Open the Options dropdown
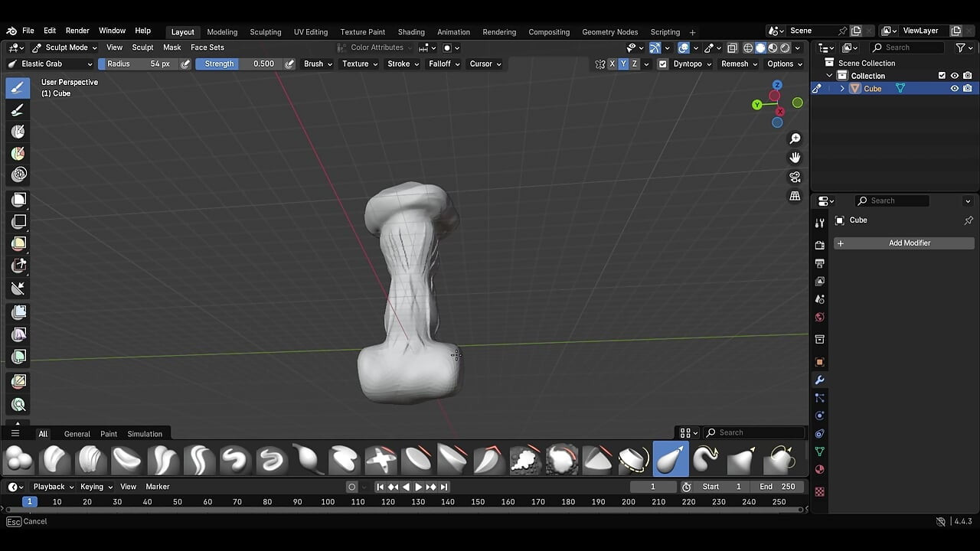This screenshot has height=551, width=980. [x=785, y=64]
